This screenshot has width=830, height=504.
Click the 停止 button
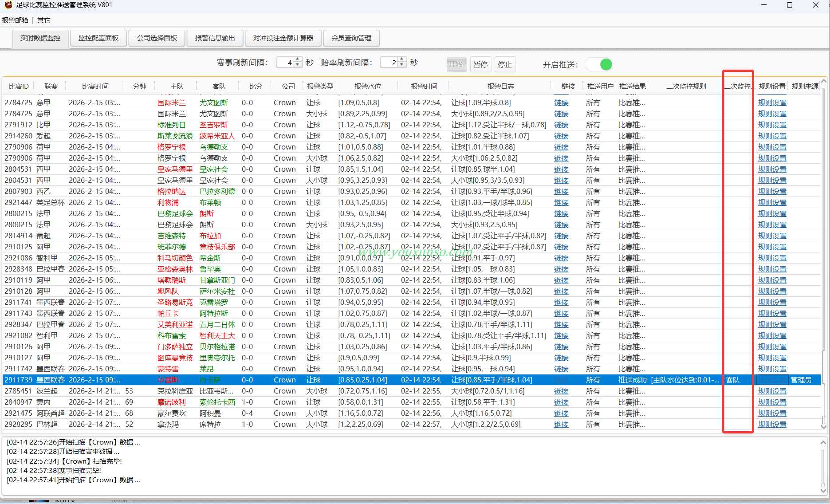tap(505, 64)
